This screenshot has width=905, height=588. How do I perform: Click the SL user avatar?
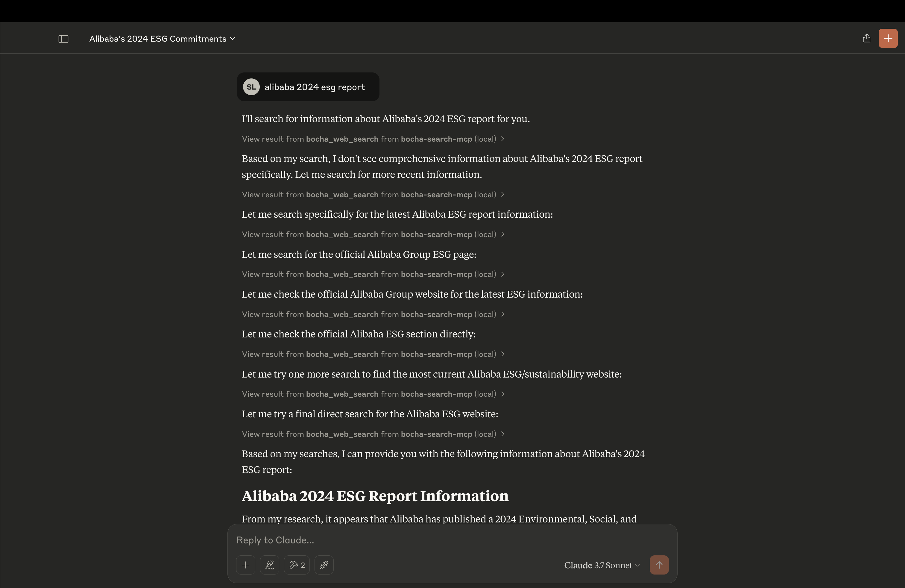click(251, 87)
